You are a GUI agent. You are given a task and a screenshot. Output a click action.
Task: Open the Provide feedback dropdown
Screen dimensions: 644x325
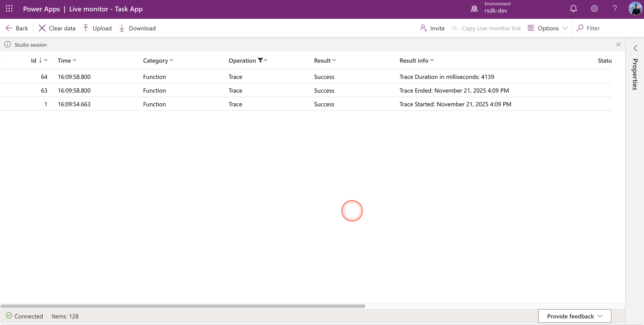[574, 316]
